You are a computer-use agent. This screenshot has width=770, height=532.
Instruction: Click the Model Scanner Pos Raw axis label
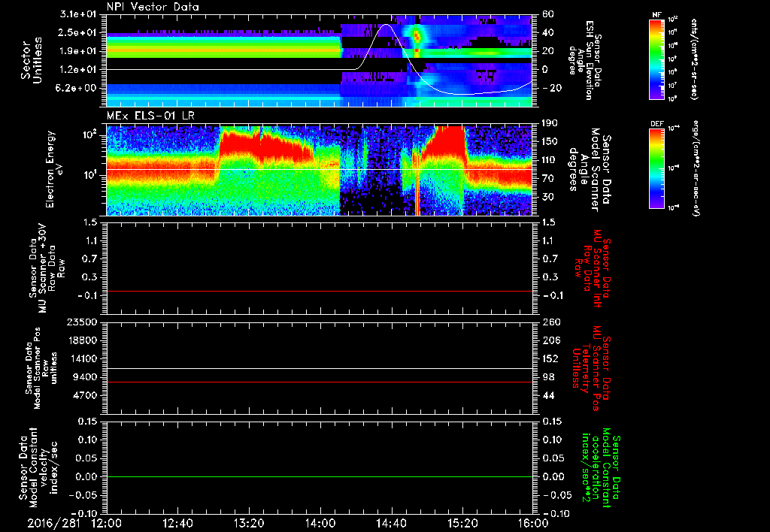coord(42,368)
